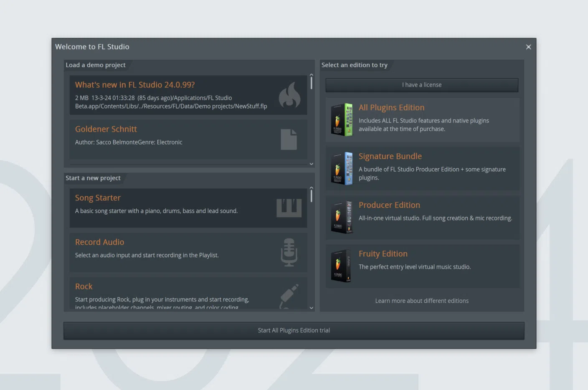This screenshot has height=390, width=588.
Task: Click the 'Load a demo project' header
Action: pyautogui.click(x=95, y=65)
